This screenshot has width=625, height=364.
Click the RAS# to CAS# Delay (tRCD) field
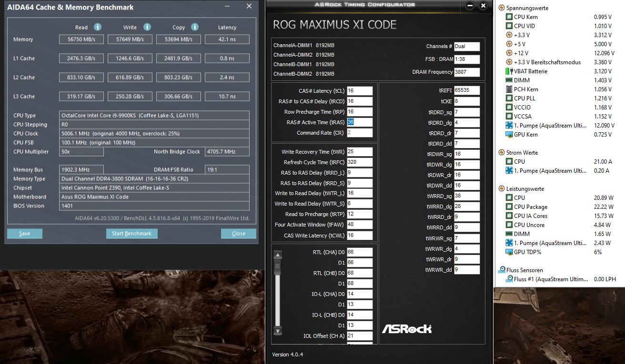click(360, 101)
